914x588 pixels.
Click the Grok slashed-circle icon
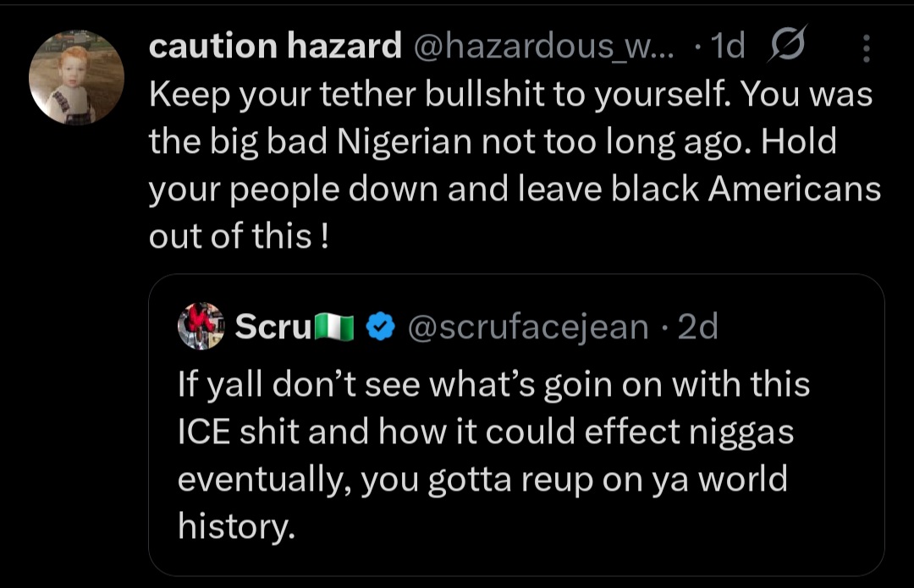click(x=787, y=44)
